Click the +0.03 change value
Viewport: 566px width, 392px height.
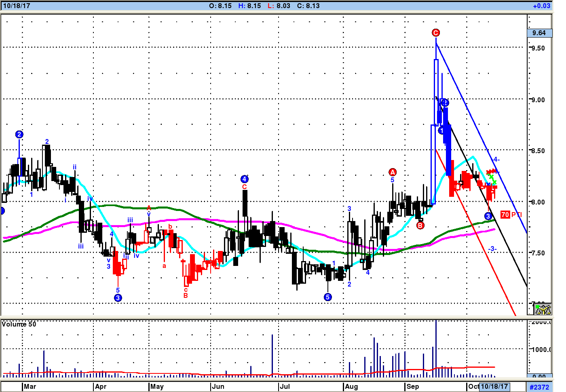coord(541,6)
